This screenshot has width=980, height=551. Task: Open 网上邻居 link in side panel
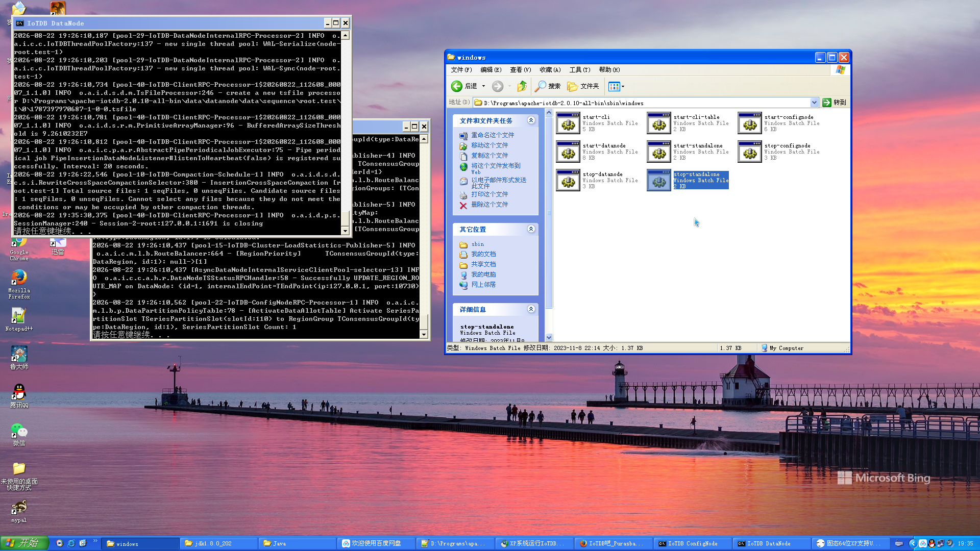[483, 285]
